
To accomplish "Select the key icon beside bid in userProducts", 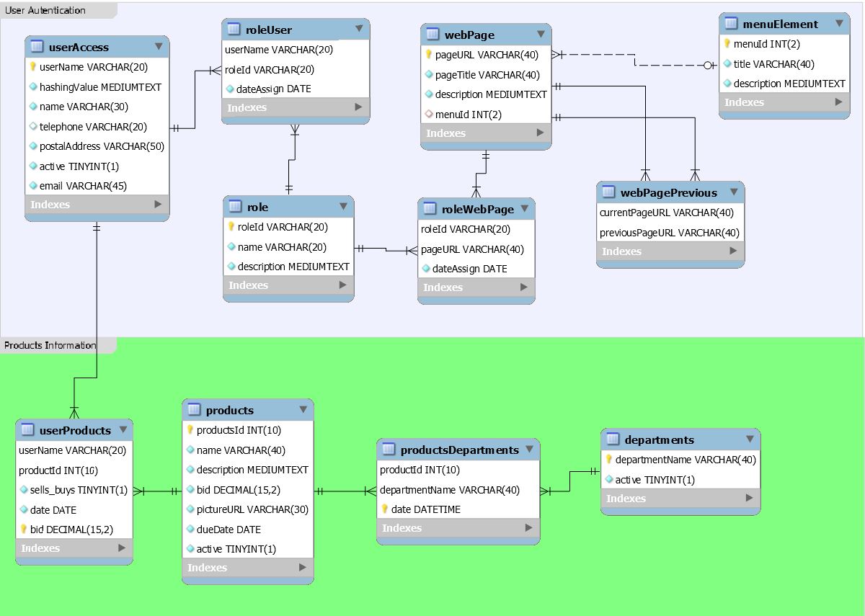I will click(x=23, y=530).
